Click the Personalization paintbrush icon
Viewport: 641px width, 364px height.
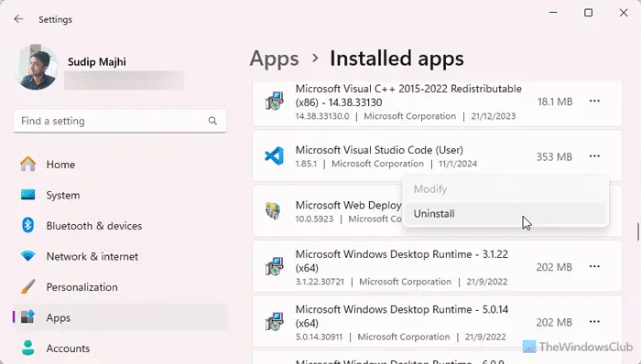click(27, 287)
